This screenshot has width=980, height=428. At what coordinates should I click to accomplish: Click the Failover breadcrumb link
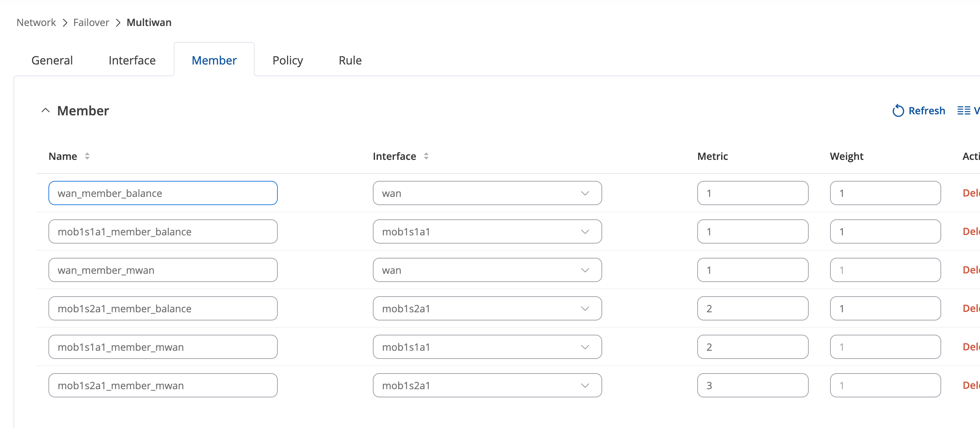[x=91, y=23]
